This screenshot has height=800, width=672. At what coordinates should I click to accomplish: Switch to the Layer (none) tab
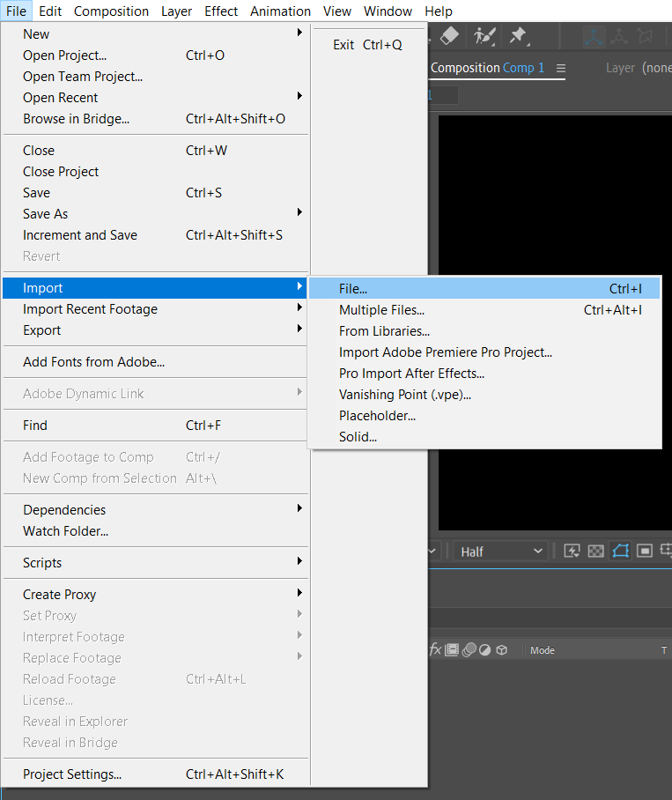(639, 68)
